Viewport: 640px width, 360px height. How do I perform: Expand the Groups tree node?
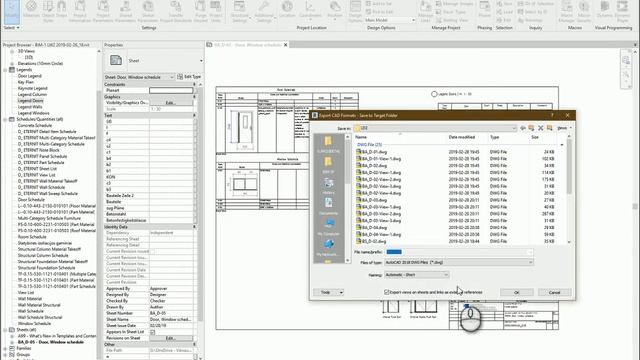tap(5, 355)
